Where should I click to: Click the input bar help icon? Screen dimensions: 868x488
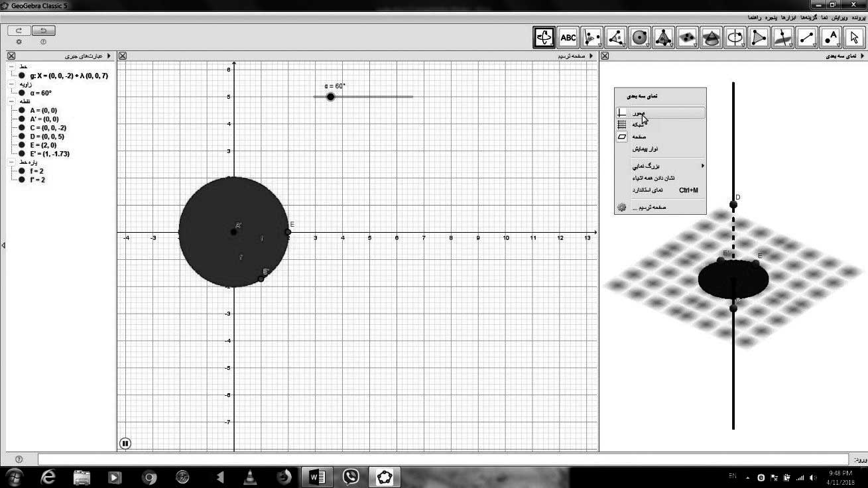pos(19,459)
